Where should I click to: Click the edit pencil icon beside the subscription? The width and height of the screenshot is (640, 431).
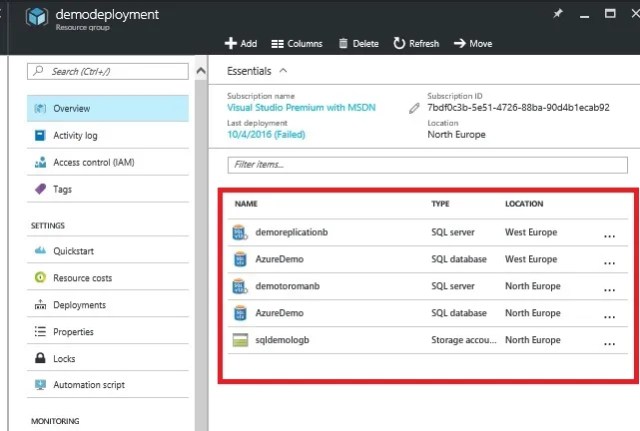[414, 108]
